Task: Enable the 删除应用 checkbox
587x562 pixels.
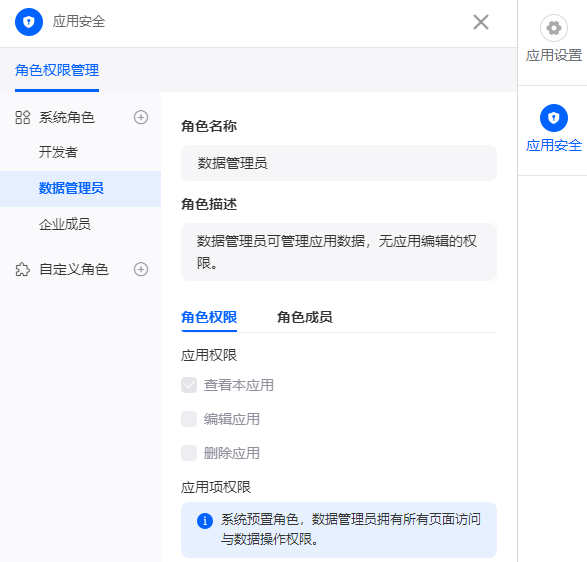Action: click(x=189, y=453)
